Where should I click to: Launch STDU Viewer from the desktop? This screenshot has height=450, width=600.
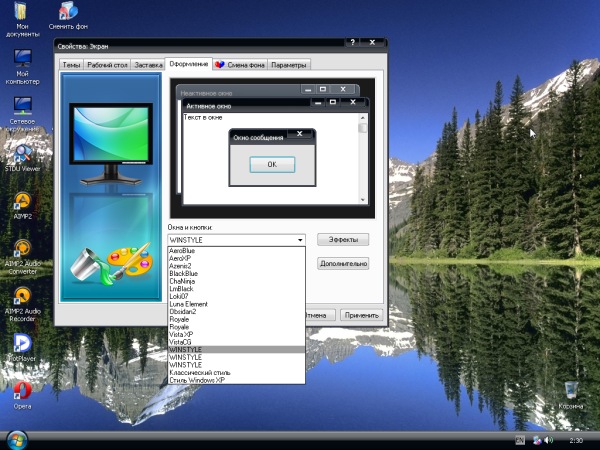point(22,153)
